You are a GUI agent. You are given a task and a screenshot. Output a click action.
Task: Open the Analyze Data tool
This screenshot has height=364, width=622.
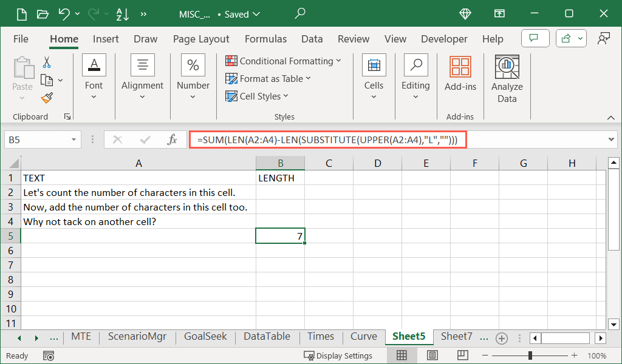point(507,79)
